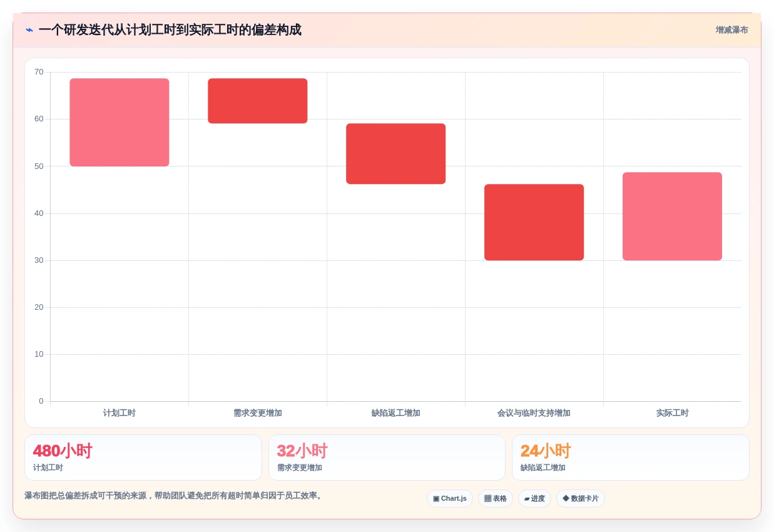Click the 需求变更增加 red bar

(258, 101)
